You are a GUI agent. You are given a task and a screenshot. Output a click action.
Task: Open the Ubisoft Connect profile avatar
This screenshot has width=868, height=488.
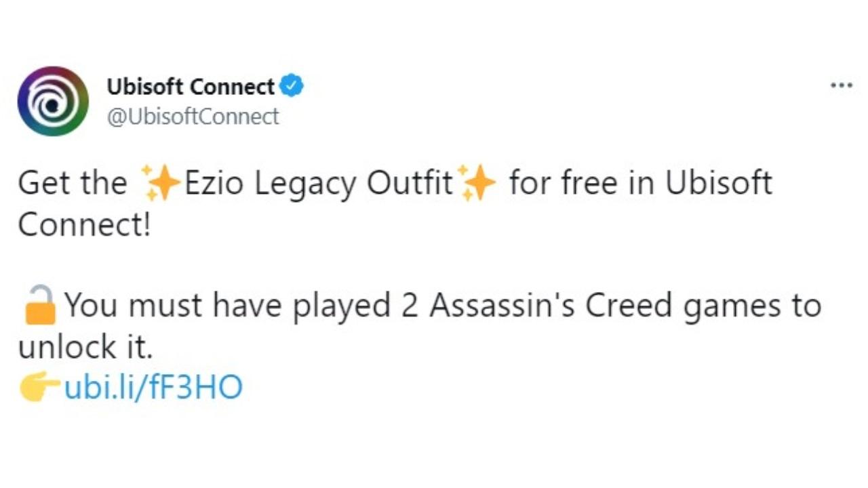pyautogui.click(x=53, y=101)
